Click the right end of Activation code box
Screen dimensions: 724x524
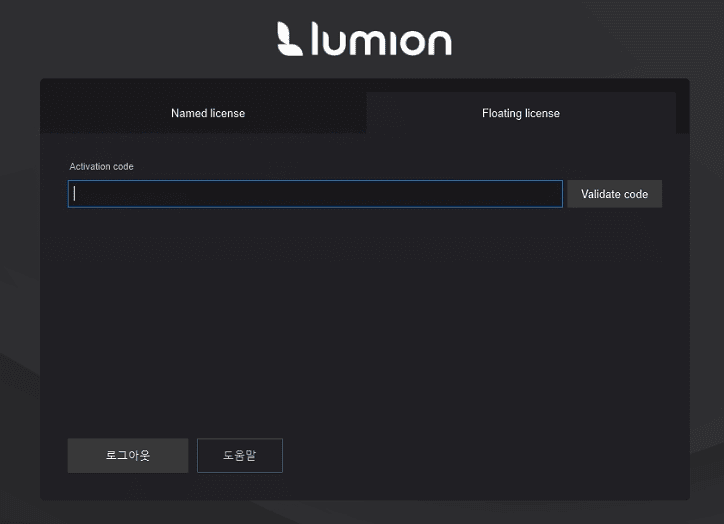pyautogui.click(x=550, y=194)
